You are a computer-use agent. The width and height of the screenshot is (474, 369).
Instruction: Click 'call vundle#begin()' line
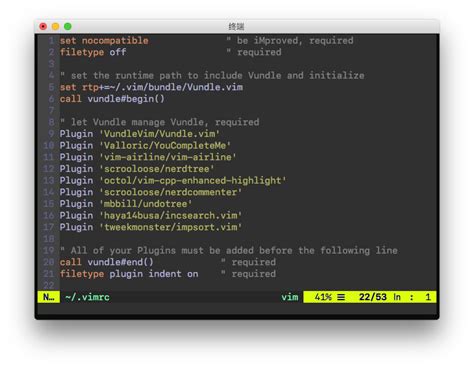pos(112,99)
